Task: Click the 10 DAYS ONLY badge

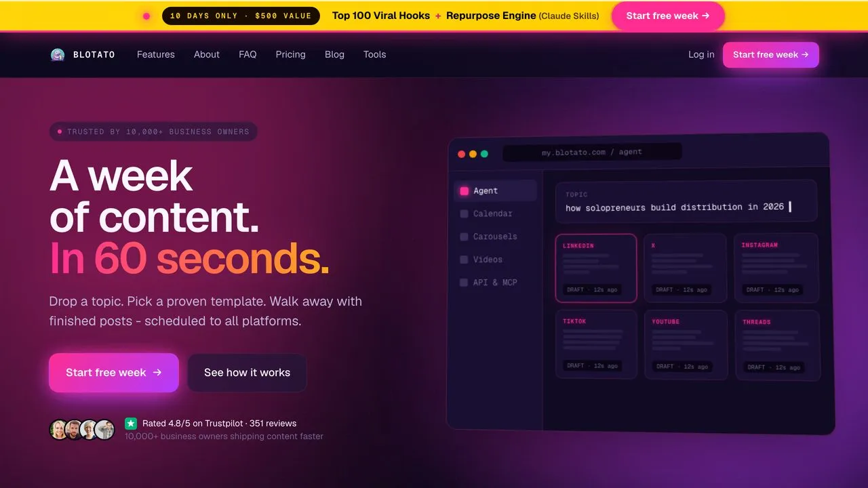Action: 241,16
